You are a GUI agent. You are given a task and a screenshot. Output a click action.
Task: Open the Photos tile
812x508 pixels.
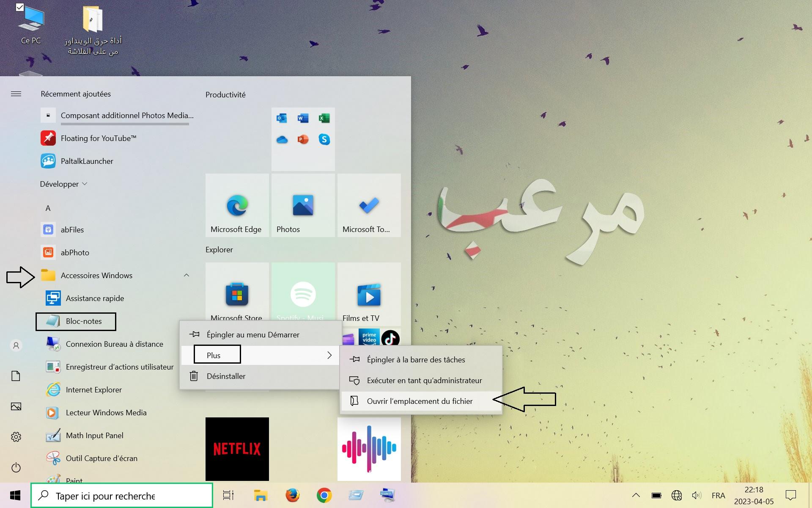pyautogui.click(x=303, y=205)
